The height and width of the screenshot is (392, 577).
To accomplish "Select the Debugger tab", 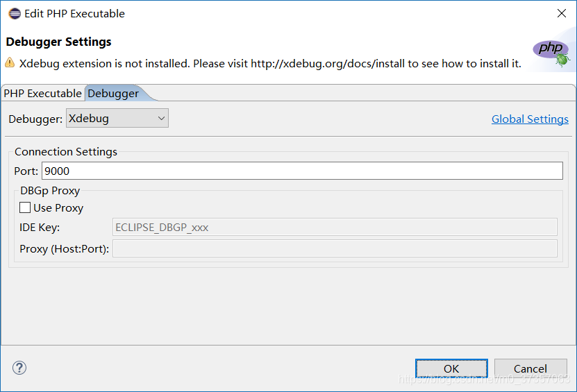I will click(x=113, y=94).
